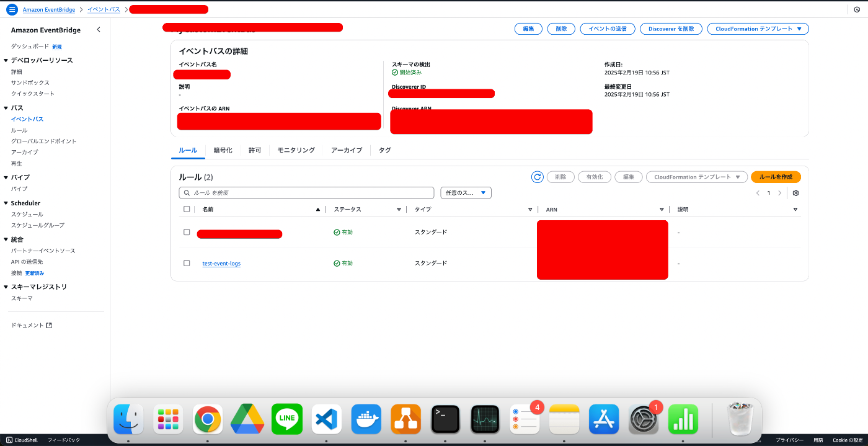Open Terminal from the dock
Screen dimensions: 868x446
point(445,419)
